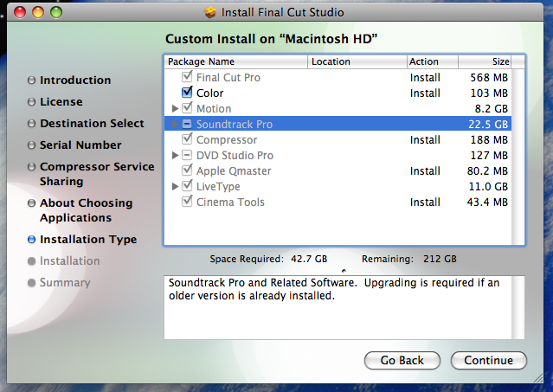The image size is (553, 392).
Task: Click Install action in the Compressor row
Action: 425,140
